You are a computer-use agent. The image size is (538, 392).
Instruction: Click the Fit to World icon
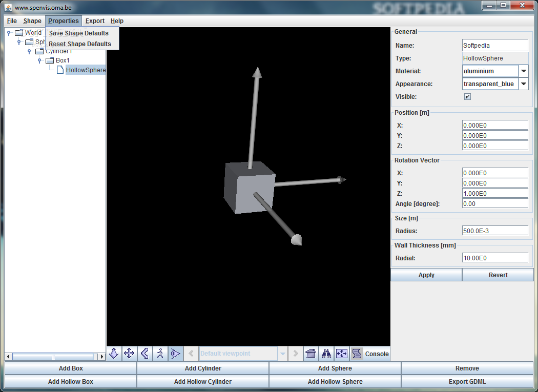point(342,353)
